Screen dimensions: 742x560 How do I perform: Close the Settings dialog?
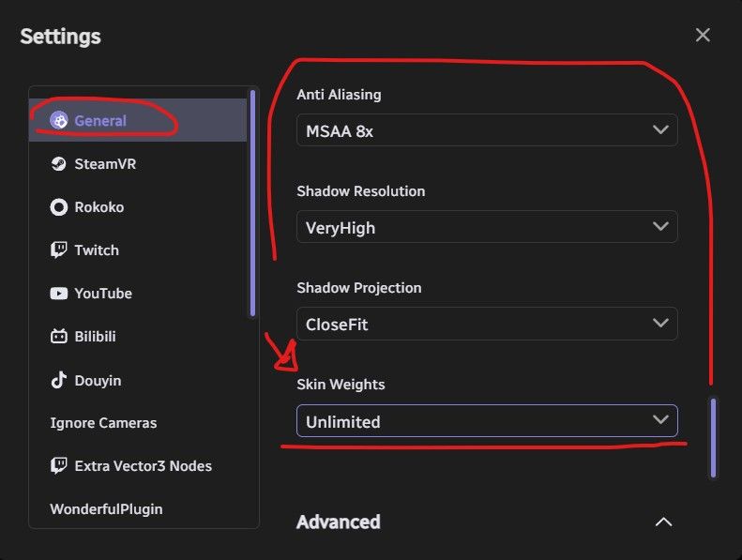(703, 35)
